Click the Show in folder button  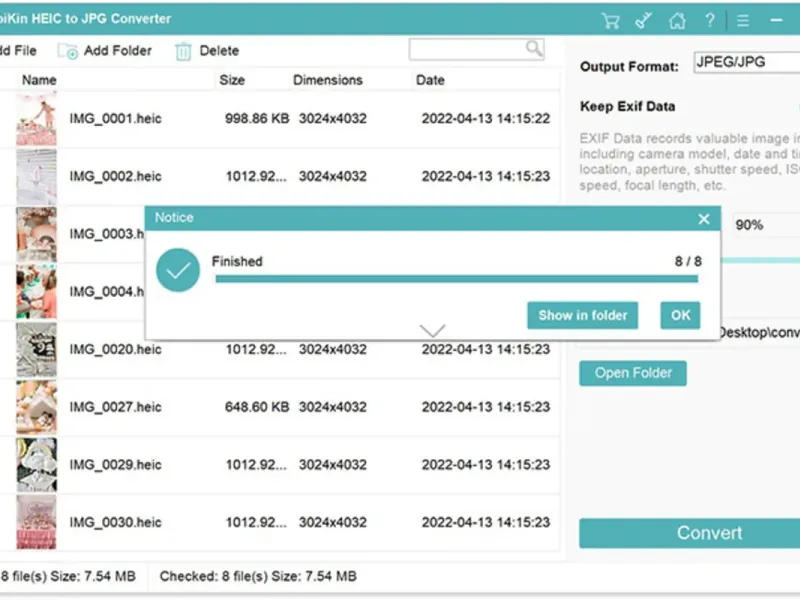583,315
